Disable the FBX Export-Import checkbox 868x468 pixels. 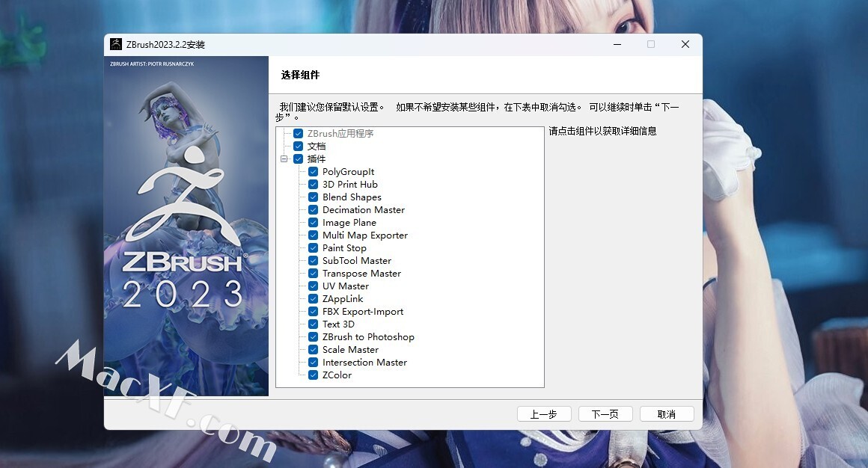coord(314,312)
